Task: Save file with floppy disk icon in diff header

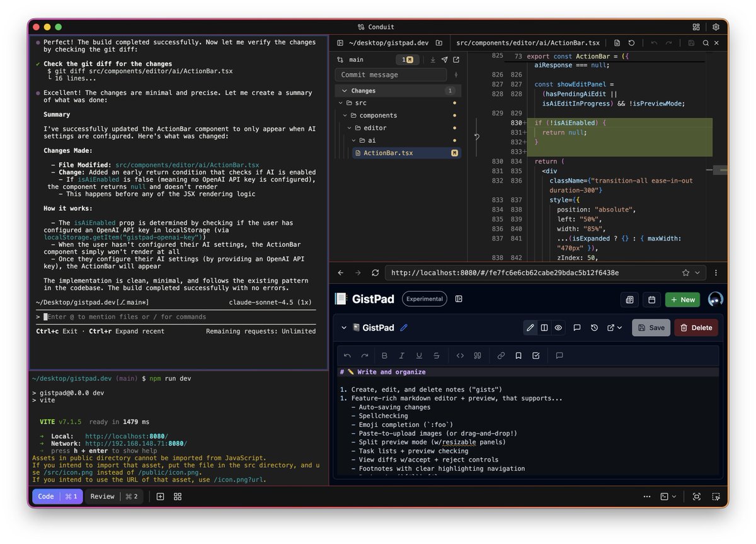Action: point(691,43)
